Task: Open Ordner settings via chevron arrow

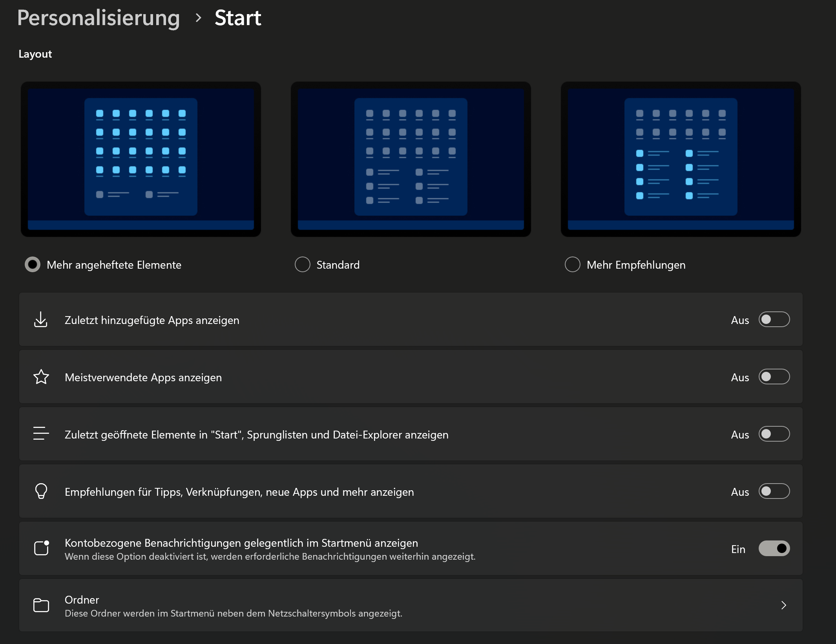Action: coord(783,605)
